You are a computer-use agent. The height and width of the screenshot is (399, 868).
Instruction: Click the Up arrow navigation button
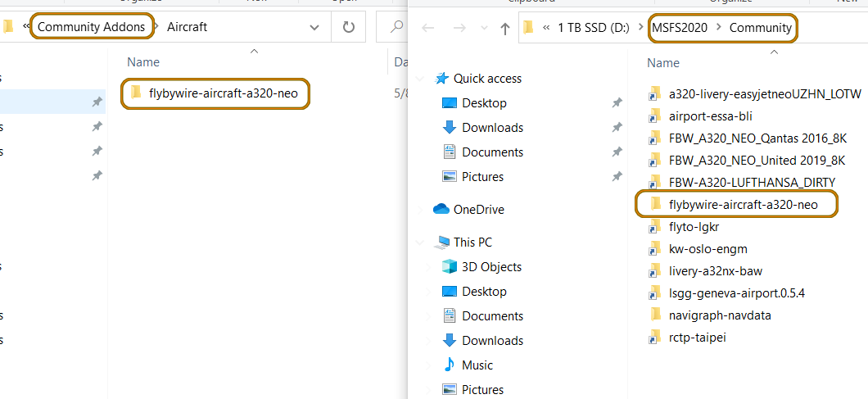(x=504, y=29)
